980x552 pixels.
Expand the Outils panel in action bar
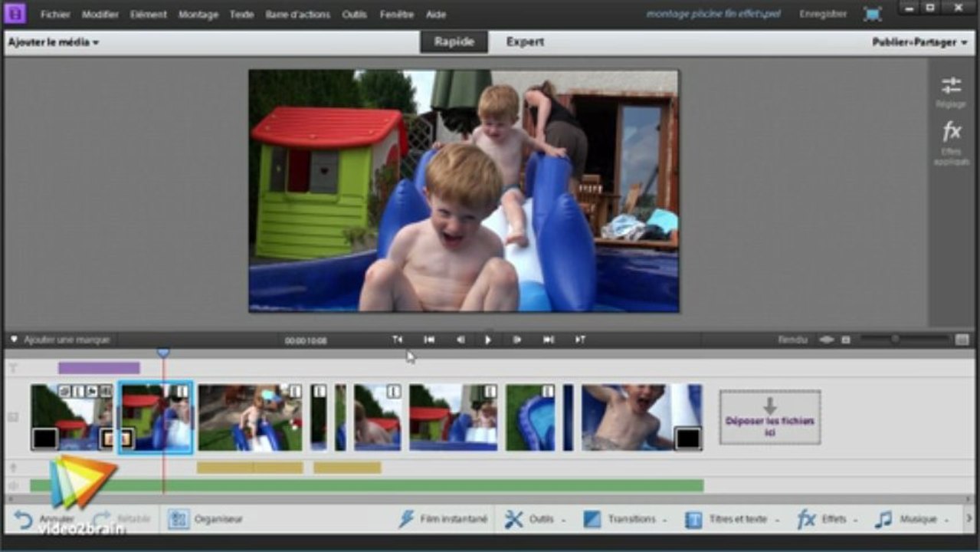coord(534,519)
